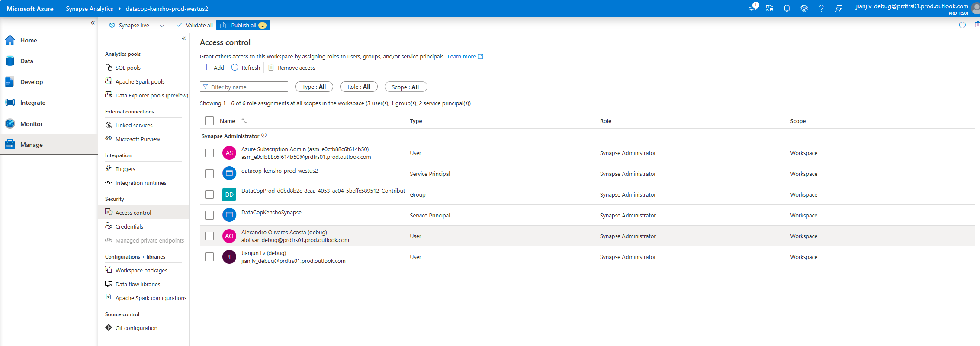Open the feedback icon in header
The width and height of the screenshot is (980, 346).
click(839, 8)
